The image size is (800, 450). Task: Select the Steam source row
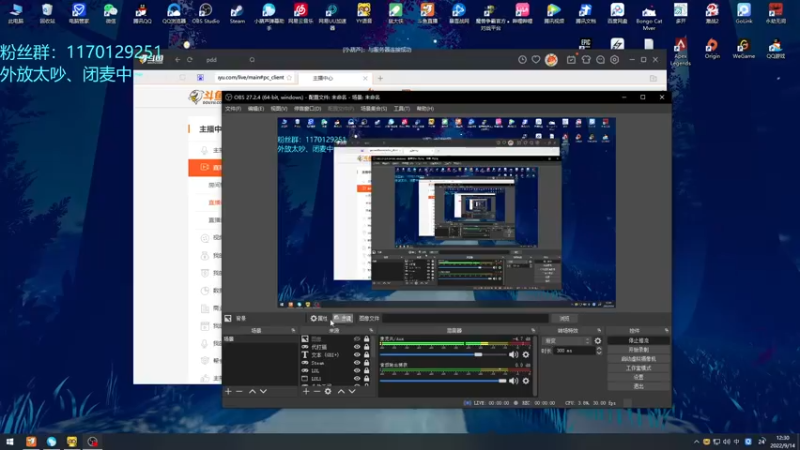(336, 363)
